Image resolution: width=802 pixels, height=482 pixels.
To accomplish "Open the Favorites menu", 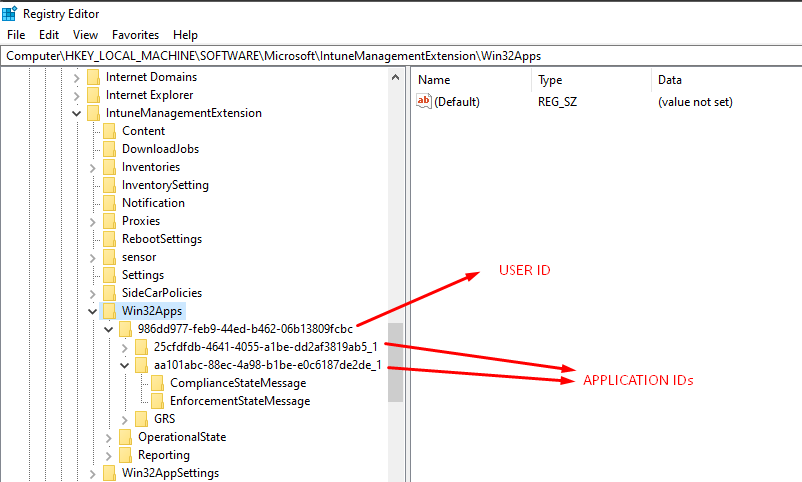I will [x=135, y=35].
